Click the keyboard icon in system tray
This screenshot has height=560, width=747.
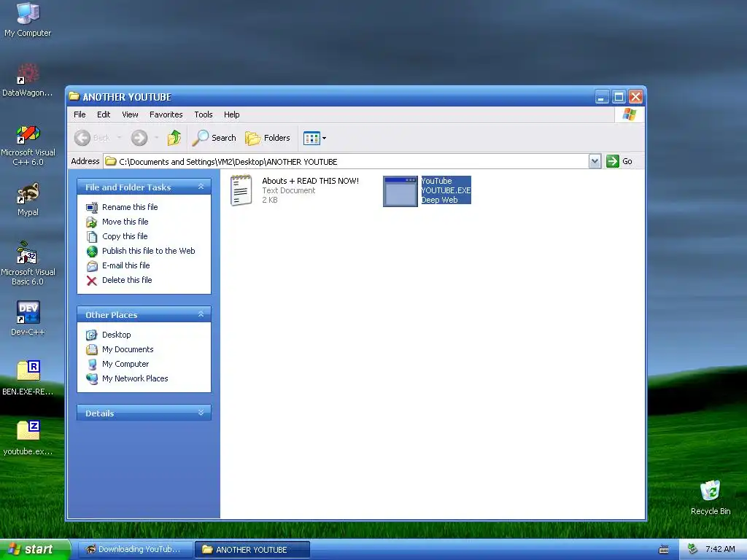tap(664, 550)
